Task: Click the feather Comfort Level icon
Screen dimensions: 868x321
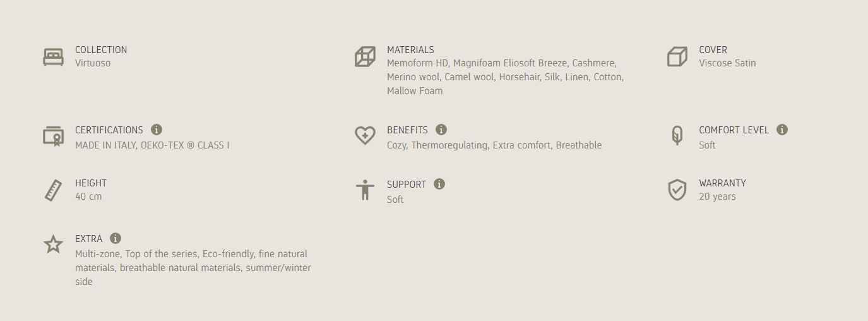Action: 677,136
